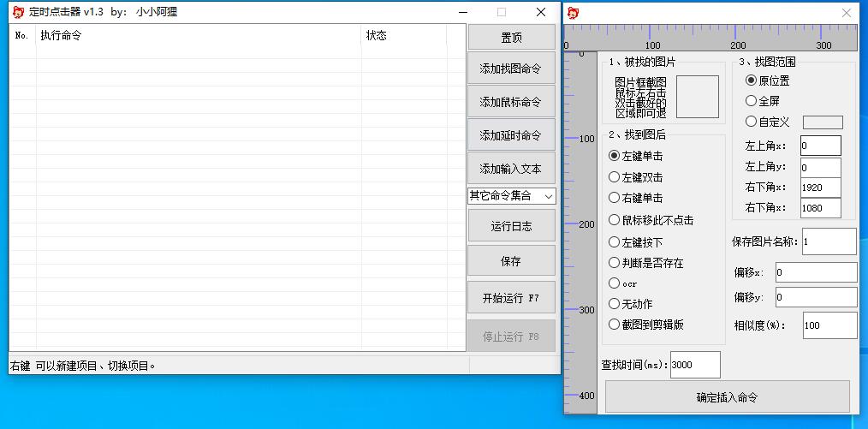Click the 被找的图片 screenshot capture box
Image resolution: width=868 pixels, height=429 pixels.
pos(697,97)
